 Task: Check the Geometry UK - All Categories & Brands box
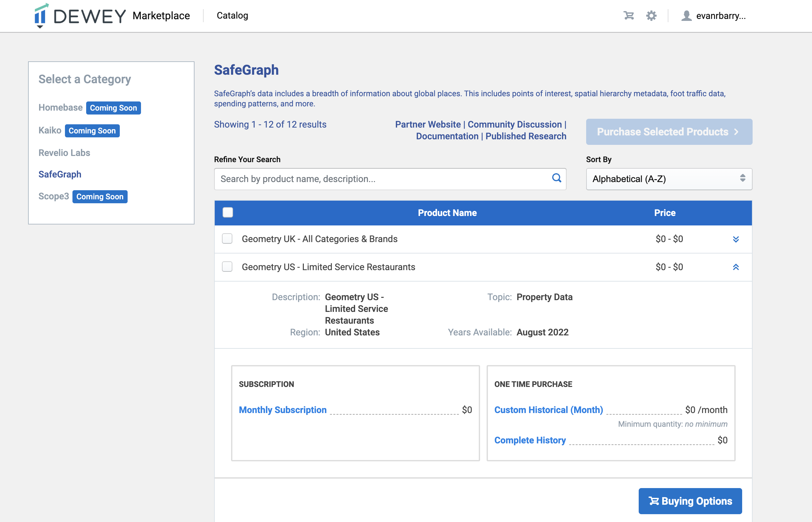click(227, 238)
